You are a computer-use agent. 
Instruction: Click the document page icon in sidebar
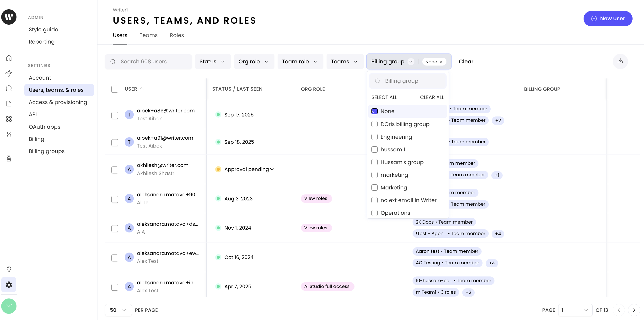tap(9, 104)
